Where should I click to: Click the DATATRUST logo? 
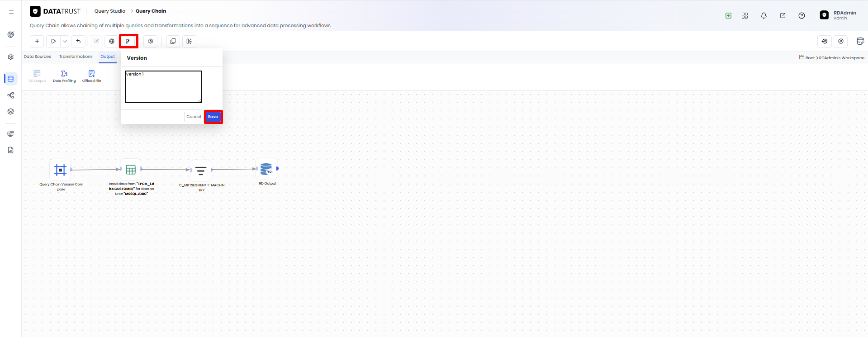click(x=55, y=11)
